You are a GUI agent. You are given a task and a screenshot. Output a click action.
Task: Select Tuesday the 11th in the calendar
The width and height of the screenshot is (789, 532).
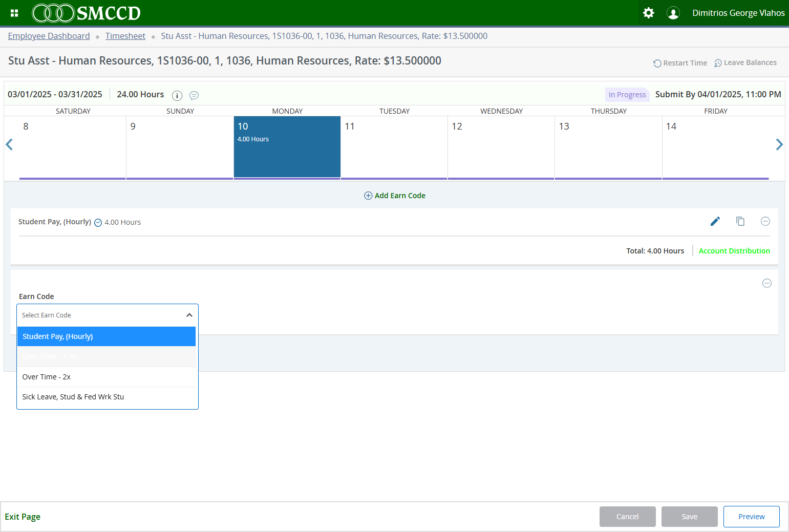tap(394, 147)
